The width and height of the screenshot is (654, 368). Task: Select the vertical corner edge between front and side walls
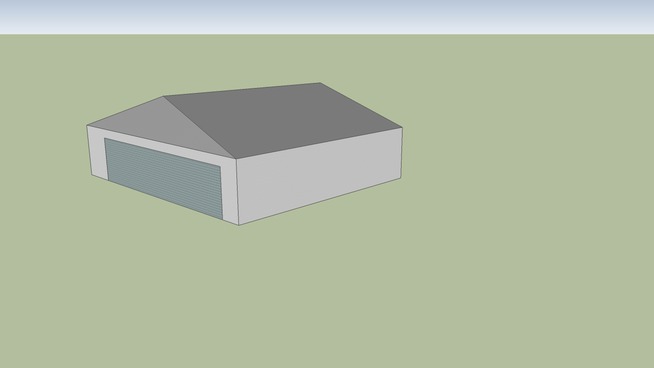237,192
